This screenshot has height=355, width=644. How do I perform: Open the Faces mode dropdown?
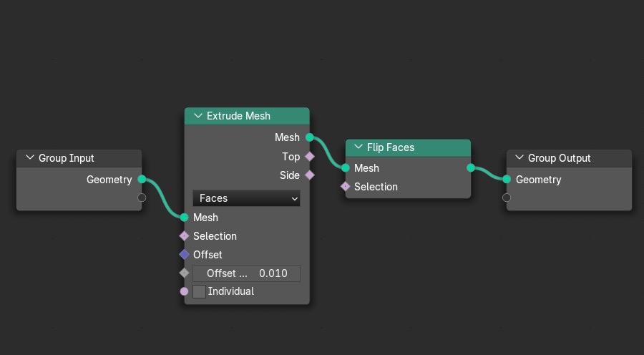(x=246, y=198)
